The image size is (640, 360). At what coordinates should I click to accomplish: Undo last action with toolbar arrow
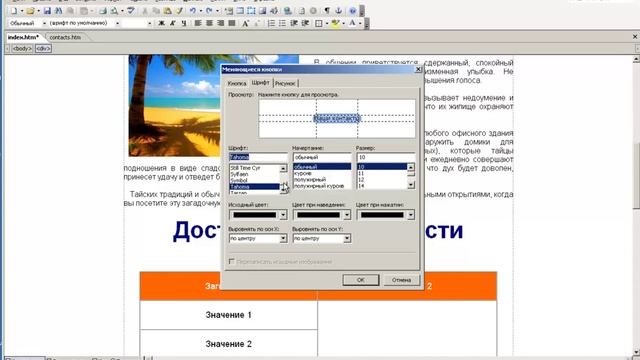[x=193, y=11]
